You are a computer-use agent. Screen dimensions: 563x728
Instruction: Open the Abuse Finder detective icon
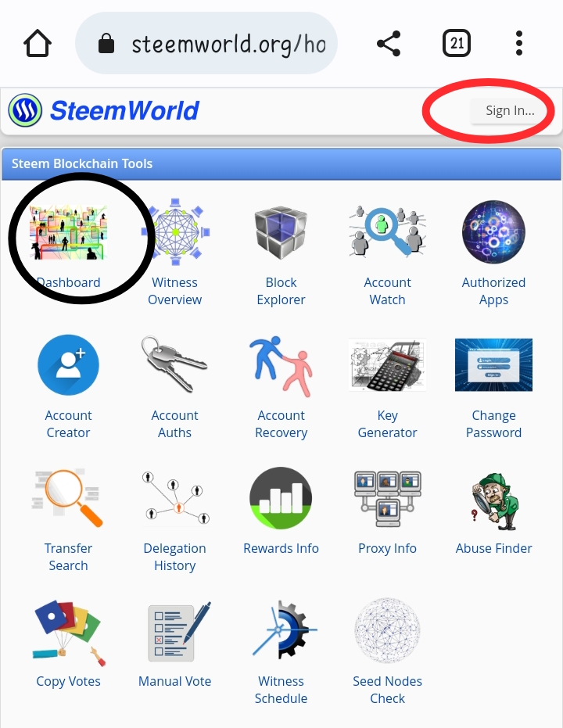click(494, 501)
